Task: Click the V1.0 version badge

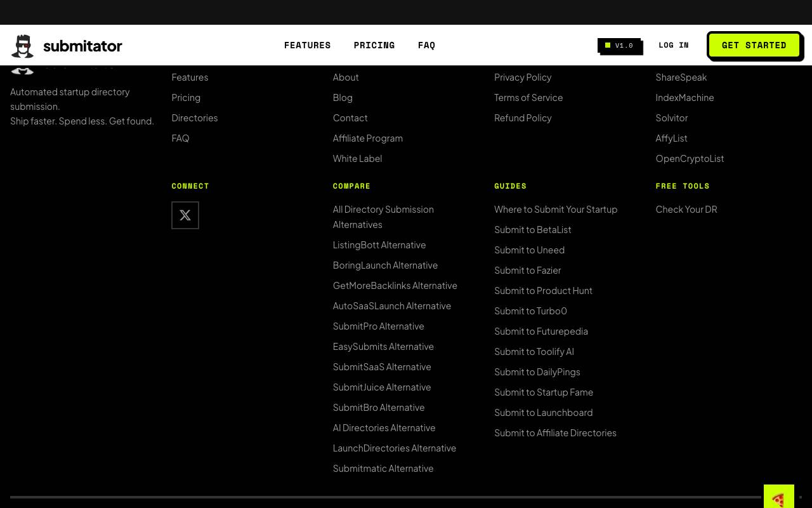Action: tap(619, 46)
